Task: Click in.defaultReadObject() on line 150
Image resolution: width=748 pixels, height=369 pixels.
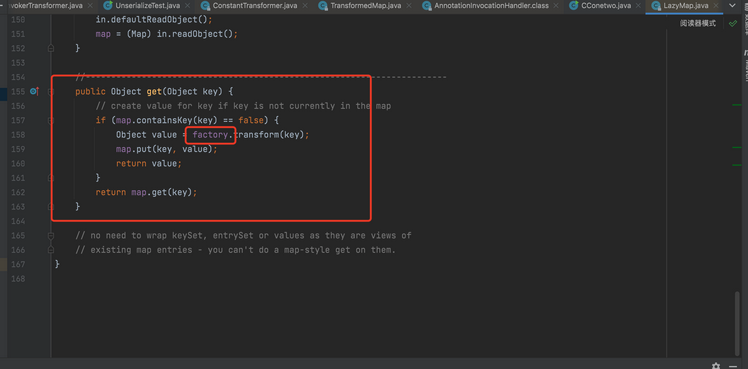Action: 151,20
